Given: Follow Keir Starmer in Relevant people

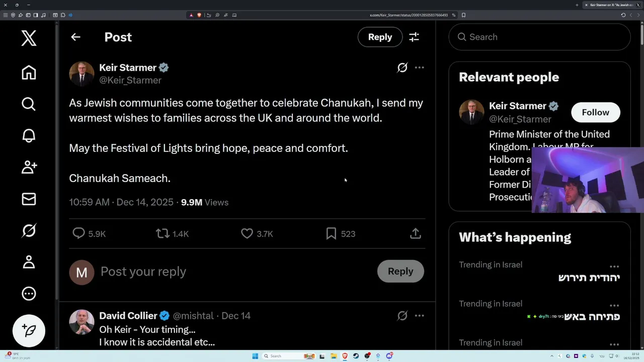Looking at the screenshot, I should 595,112.
